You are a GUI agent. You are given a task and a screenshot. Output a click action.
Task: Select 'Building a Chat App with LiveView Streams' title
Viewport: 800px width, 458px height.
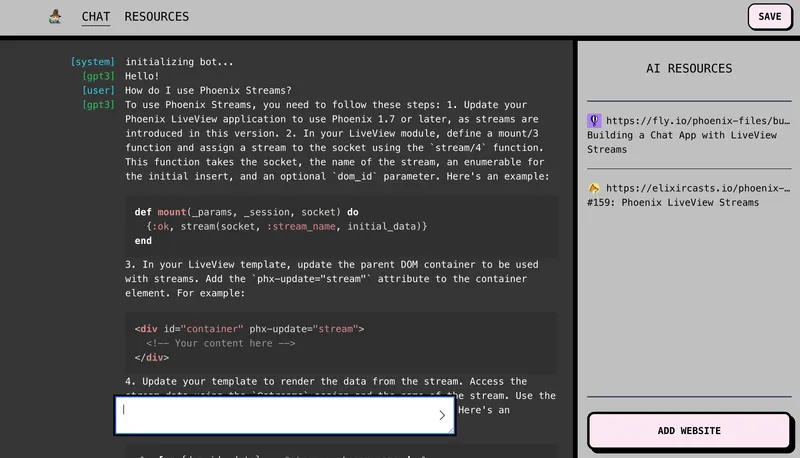tap(682, 142)
